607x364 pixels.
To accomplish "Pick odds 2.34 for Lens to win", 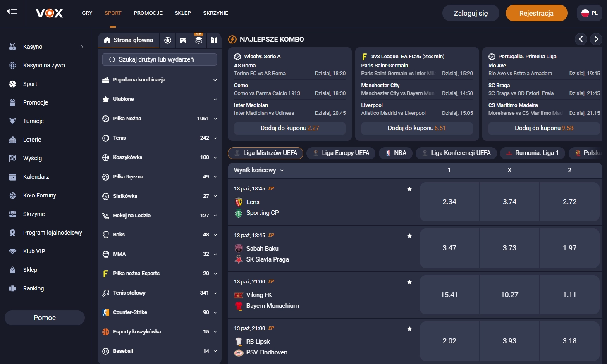I will click(x=449, y=202).
